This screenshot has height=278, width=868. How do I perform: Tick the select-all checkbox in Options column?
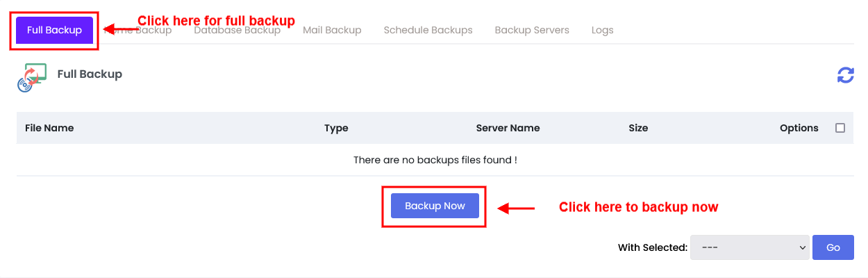[x=840, y=128]
